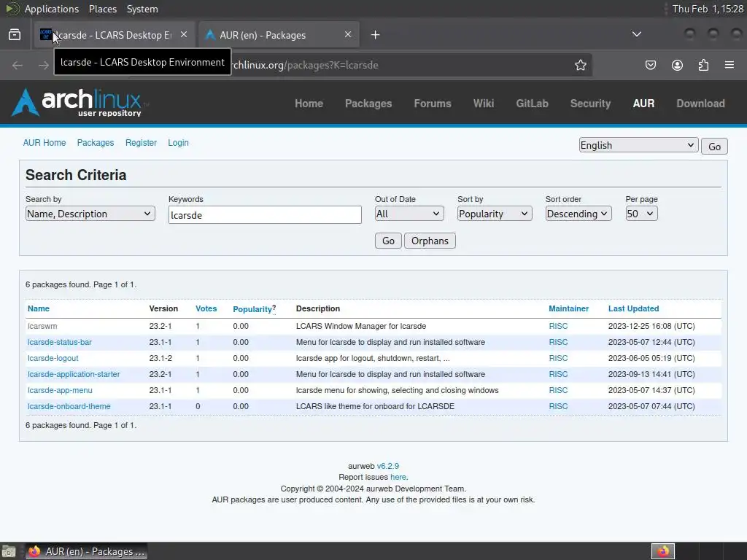Bookmark this page with the star icon
The width and height of the screenshot is (747, 560).
pyautogui.click(x=580, y=65)
